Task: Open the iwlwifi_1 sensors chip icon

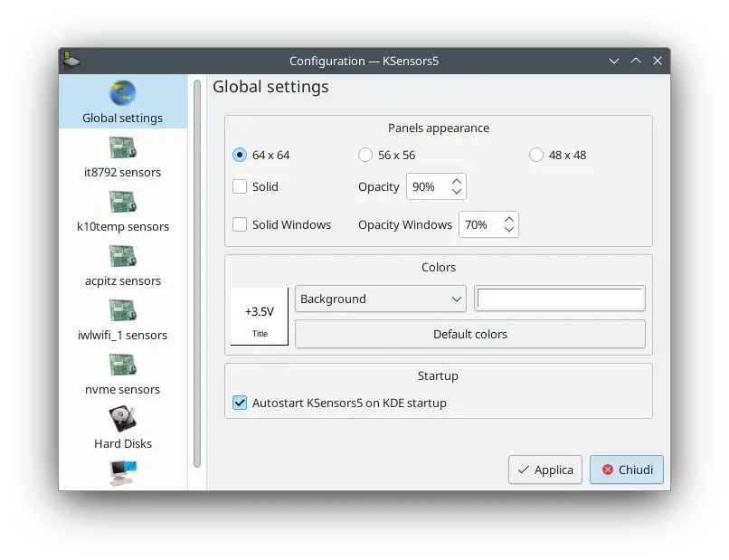Action: coord(123,310)
